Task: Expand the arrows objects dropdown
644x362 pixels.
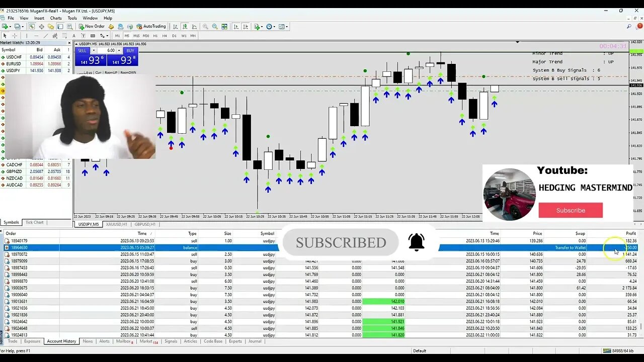Action: click(107, 36)
